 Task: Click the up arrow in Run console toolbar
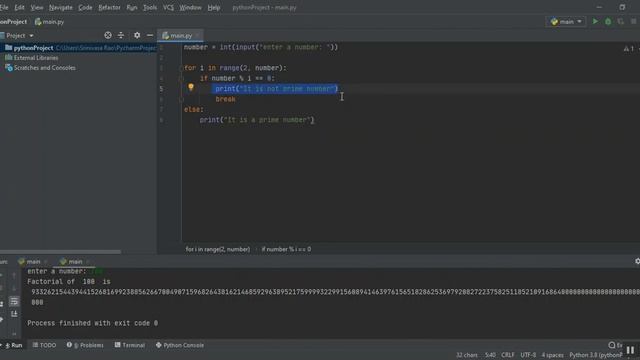(14, 276)
